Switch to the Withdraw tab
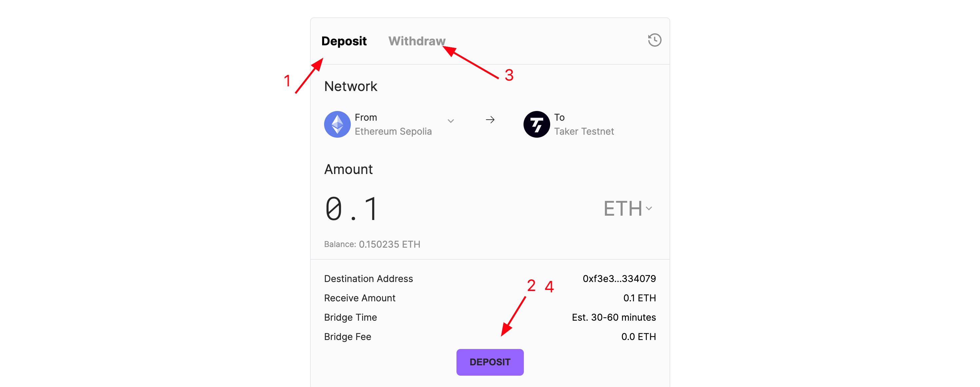Viewport: 980px width, 387px height. point(416,41)
